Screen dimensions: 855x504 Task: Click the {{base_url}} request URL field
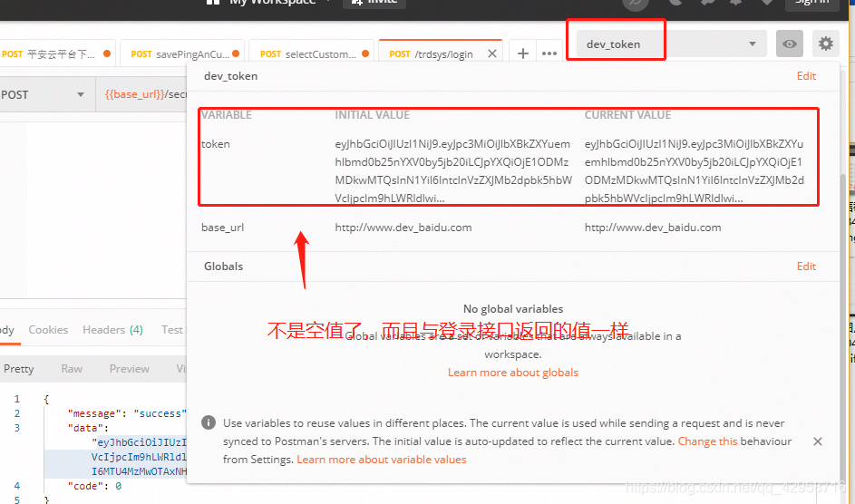click(143, 94)
